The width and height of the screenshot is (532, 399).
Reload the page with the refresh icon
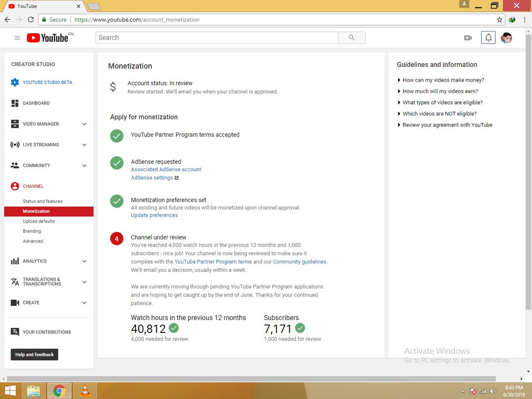(x=31, y=20)
